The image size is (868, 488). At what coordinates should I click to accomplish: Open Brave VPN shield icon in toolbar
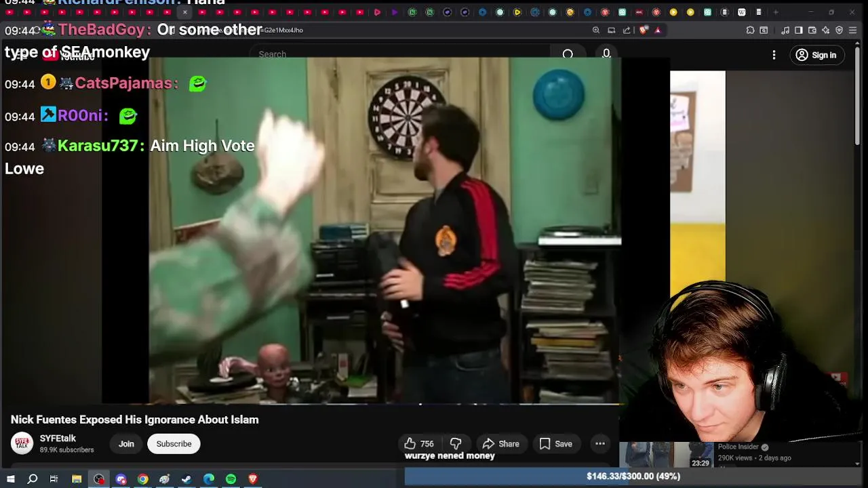[839, 30]
